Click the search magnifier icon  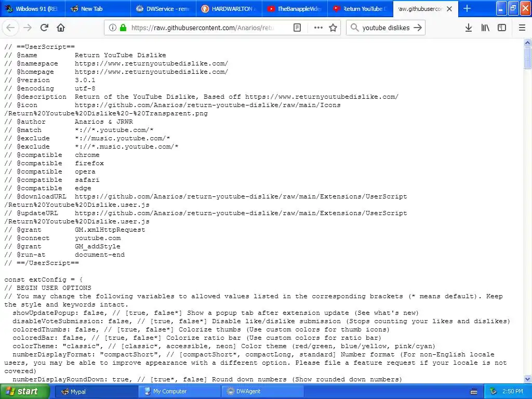point(354,28)
